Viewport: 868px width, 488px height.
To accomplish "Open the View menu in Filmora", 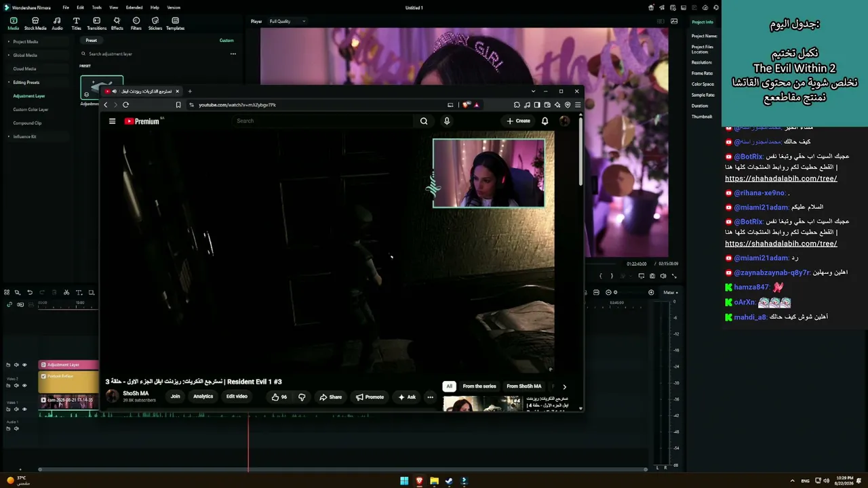I will tap(114, 7).
